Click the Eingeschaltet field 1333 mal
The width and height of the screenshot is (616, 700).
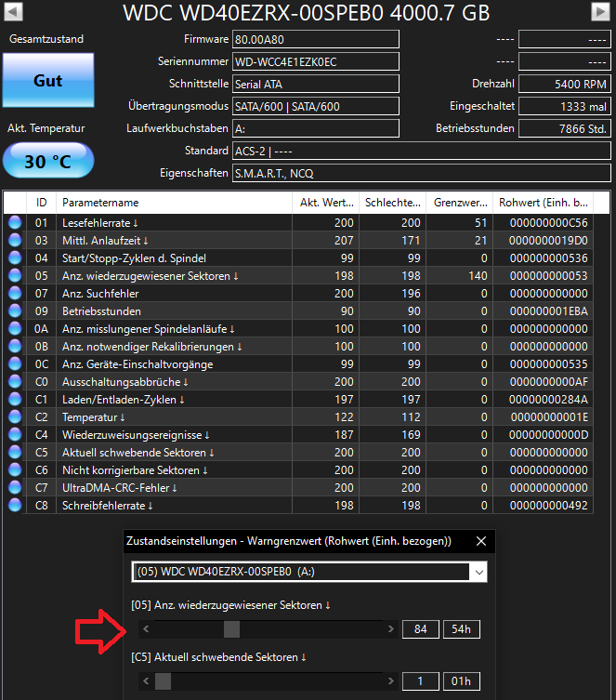pos(565,106)
